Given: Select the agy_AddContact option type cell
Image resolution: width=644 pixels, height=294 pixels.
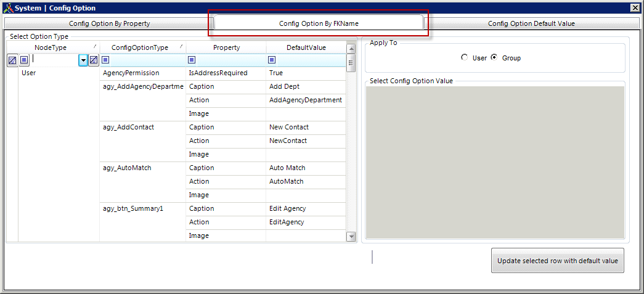Looking at the screenshot, I should pyautogui.click(x=143, y=141).
